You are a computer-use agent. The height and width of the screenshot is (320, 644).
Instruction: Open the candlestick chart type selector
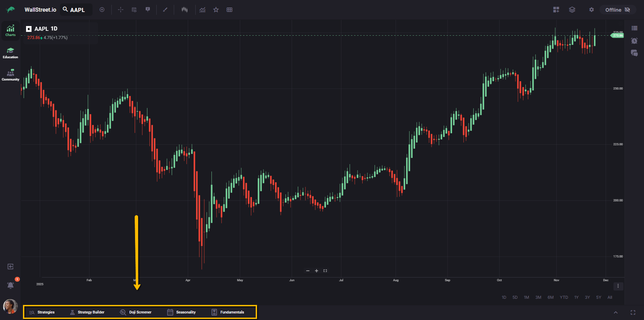[x=184, y=10]
